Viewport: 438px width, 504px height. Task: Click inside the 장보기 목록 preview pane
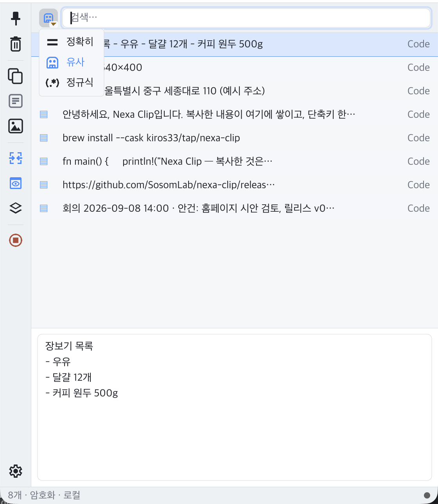point(235,407)
